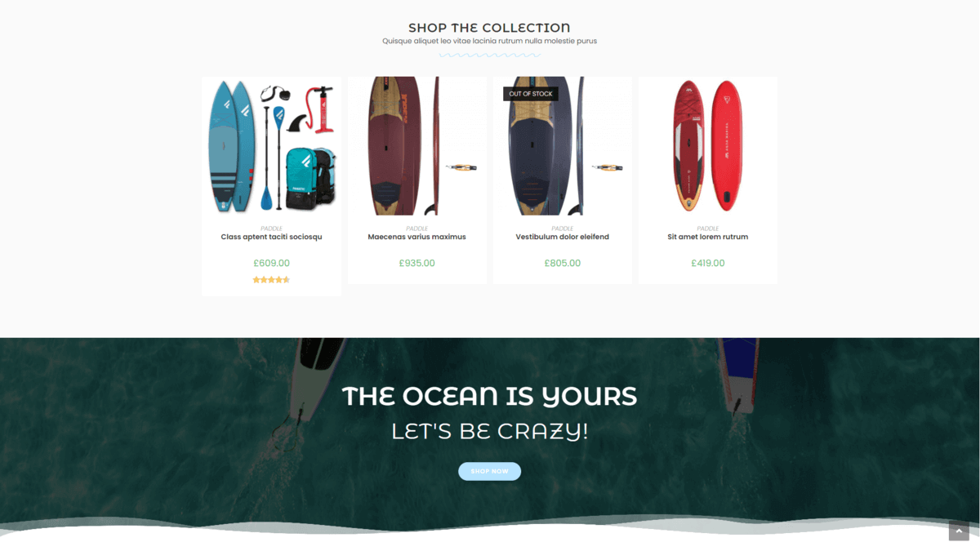The image size is (980, 551).
Task: Click the star rating under £609.00
Action: click(x=271, y=280)
